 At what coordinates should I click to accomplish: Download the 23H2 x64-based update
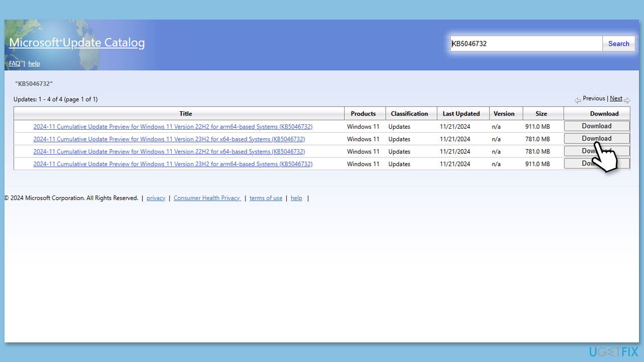pyautogui.click(x=597, y=139)
